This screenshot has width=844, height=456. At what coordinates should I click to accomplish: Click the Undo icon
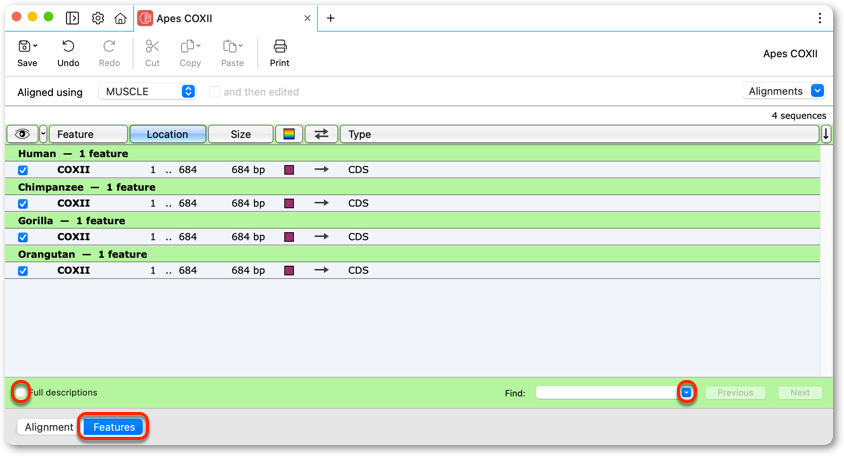click(68, 47)
